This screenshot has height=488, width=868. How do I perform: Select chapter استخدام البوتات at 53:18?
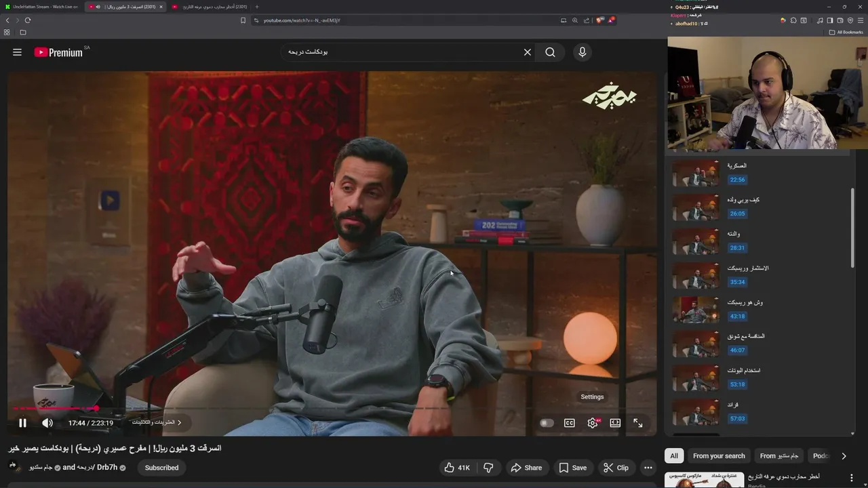coord(758,378)
